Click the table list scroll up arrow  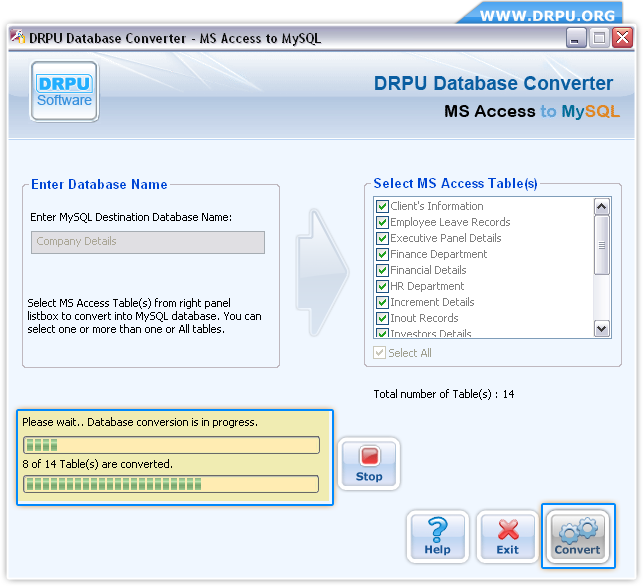tap(602, 206)
